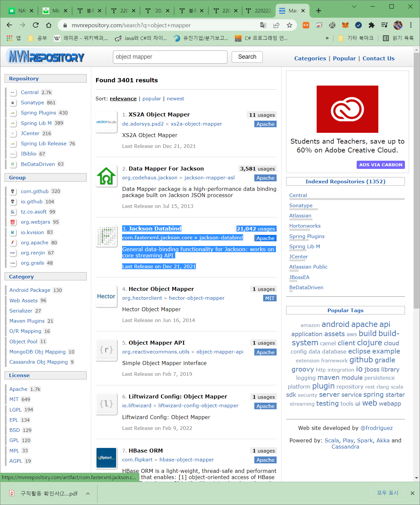Click Show All downloads button
420x505 pixels.
388,493
